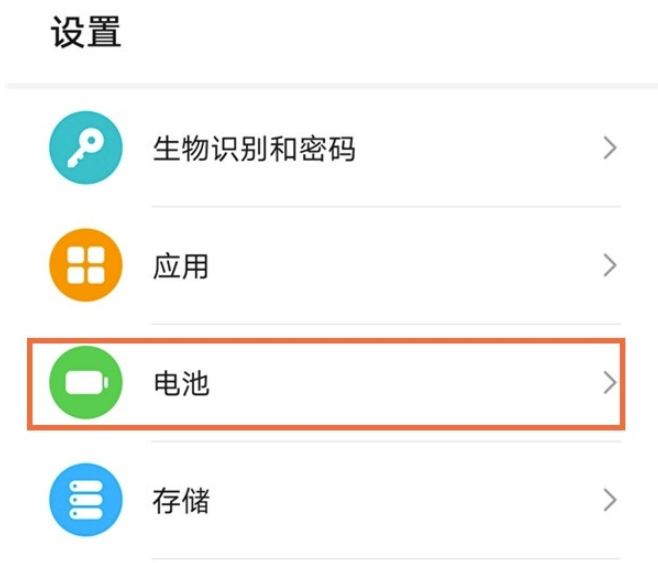Hit the chevron at the end of 存储
The image size is (658, 563).
tap(610, 499)
